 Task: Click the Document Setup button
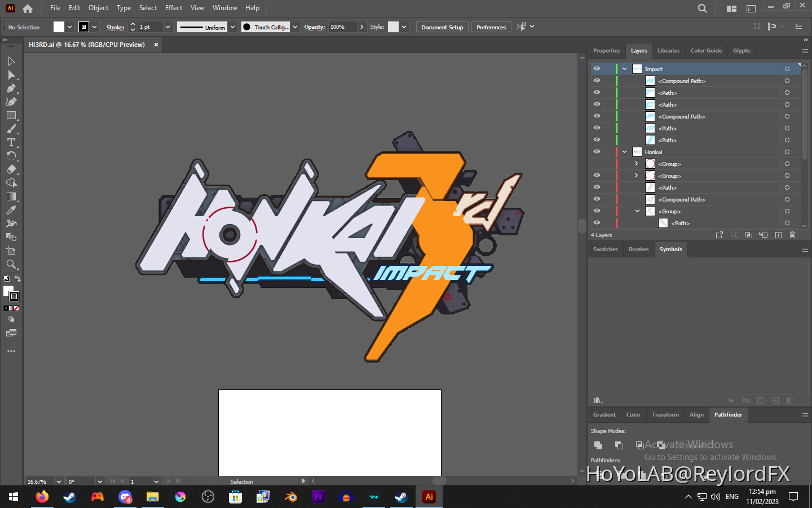(x=442, y=27)
